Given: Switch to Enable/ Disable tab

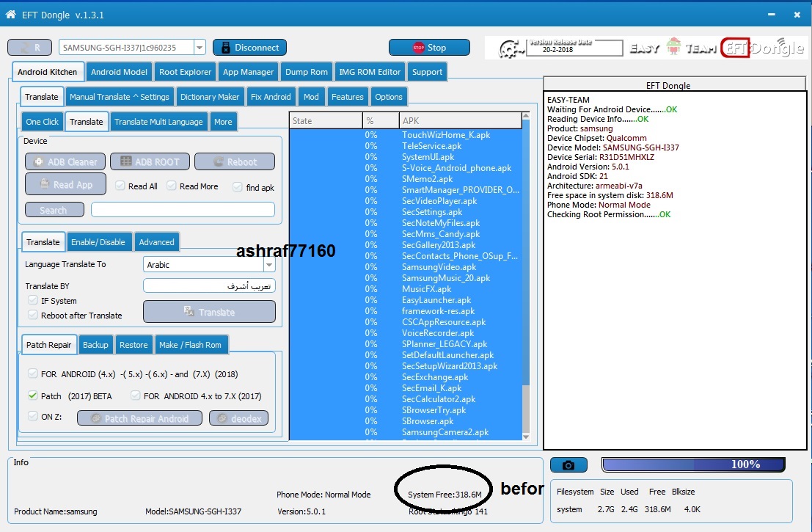Looking at the screenshot, I should coord(98,242).
